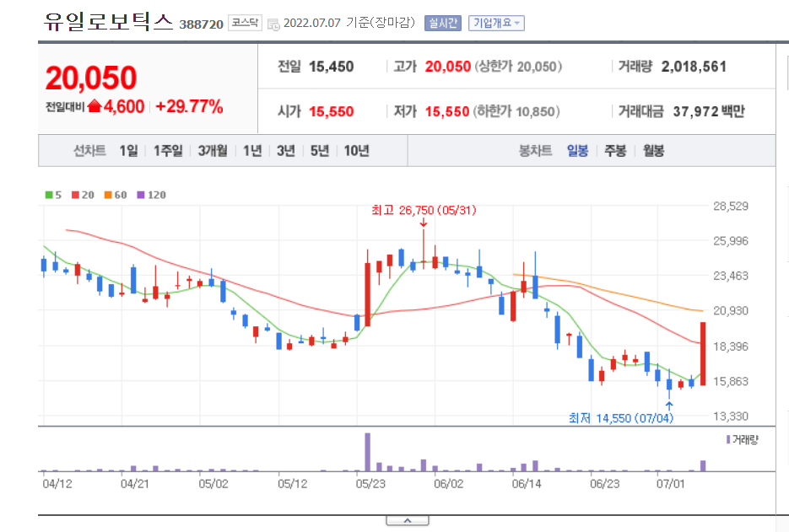Click the 05/23 date axis label
789x532 pixels.
click(x=370, y=484)
